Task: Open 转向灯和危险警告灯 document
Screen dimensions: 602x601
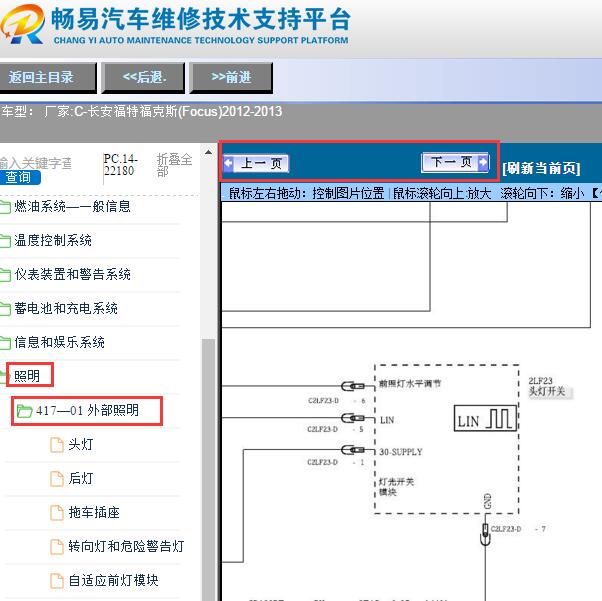Action: click(x=126, y=546)
